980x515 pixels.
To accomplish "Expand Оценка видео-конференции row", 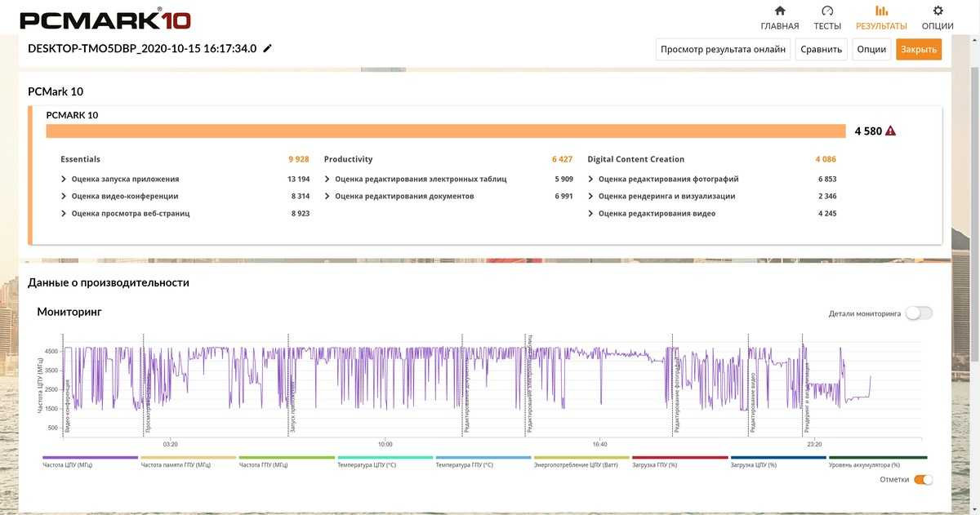I will point(64,196).
